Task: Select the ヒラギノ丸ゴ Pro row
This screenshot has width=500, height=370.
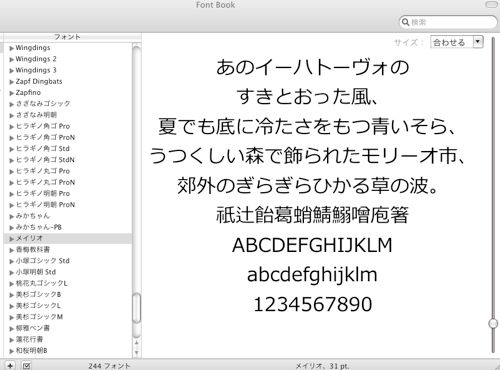Action: point(68,171)
